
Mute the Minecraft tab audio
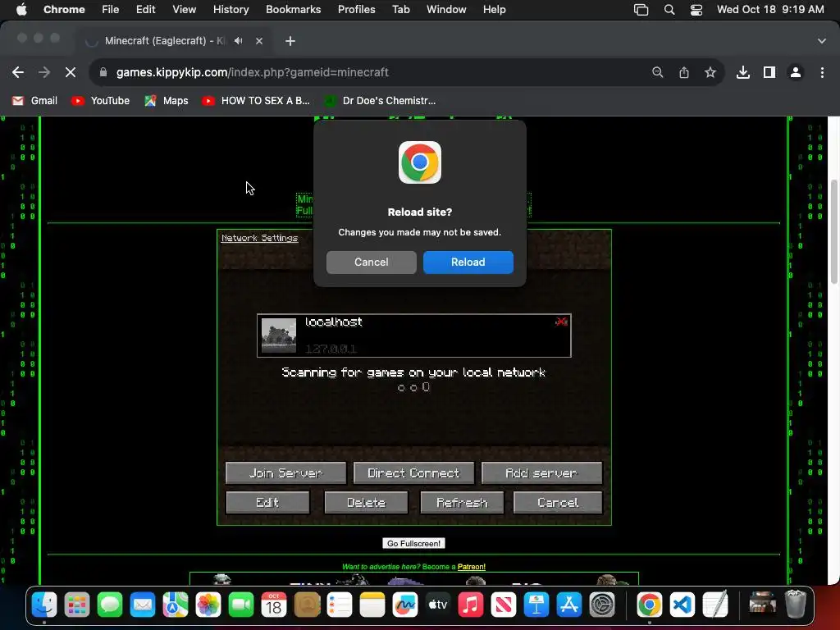coord(239,41)
